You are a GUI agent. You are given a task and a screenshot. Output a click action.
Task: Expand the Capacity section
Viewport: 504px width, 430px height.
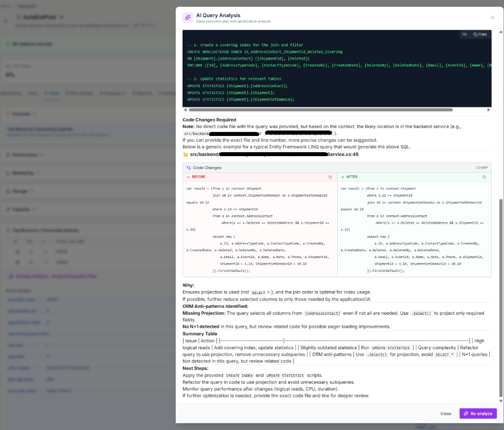[21, 209]
